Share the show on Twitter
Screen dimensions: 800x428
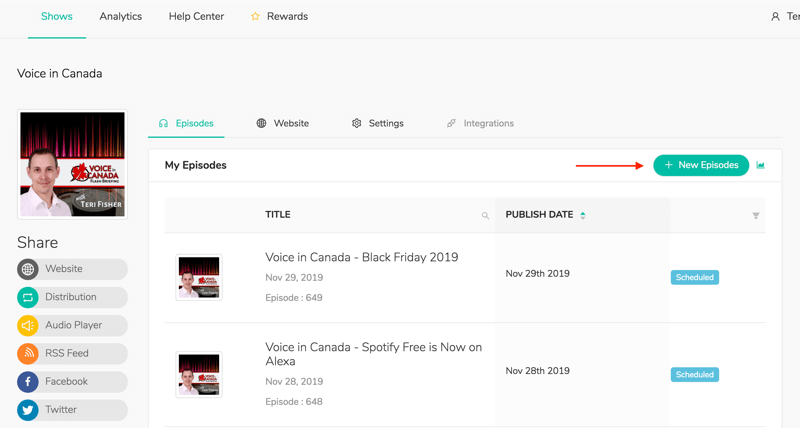pyautogui.click(x=72, y=410)
